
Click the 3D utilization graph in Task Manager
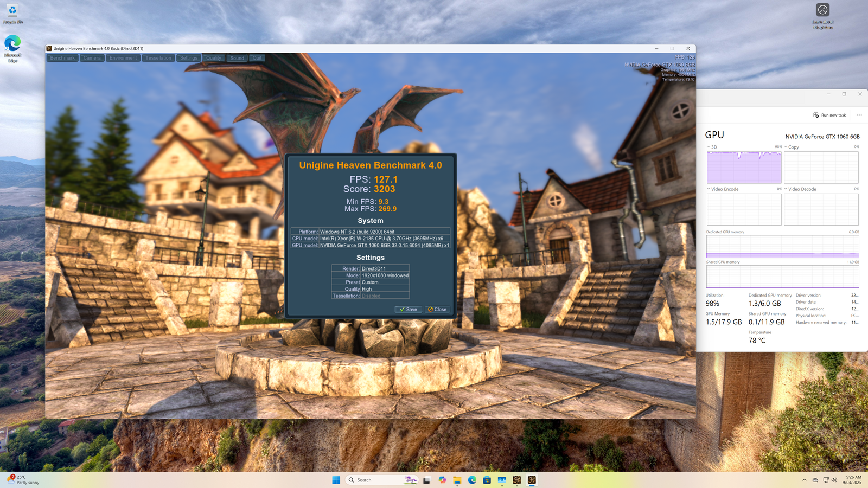744,167
